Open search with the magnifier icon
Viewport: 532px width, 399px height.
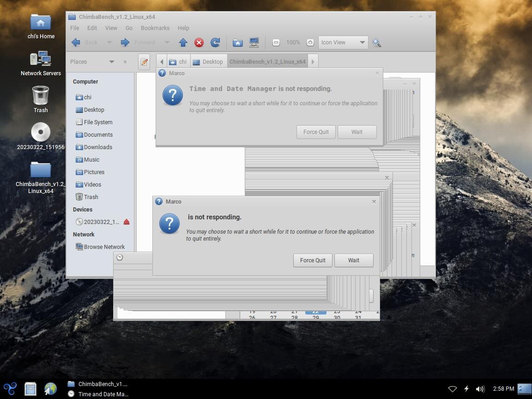point(377,42)
